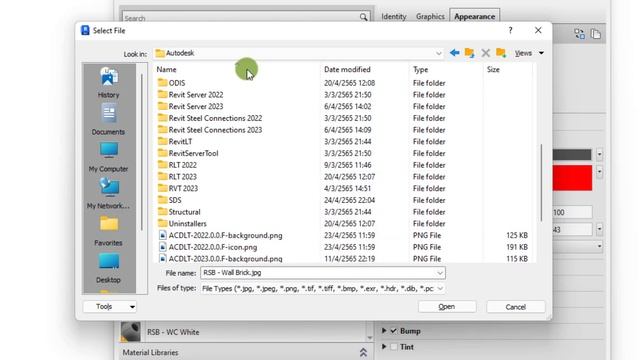Expand the Tint section triangle
Image resolution: width=640 pixels, height=360 pixels.
384,347
